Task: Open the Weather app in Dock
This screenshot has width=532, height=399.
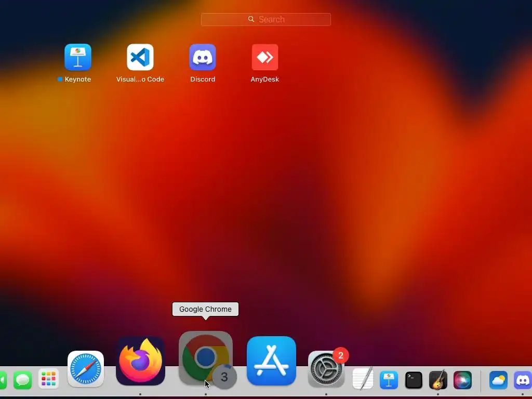Action: click(x=498, y=380)
